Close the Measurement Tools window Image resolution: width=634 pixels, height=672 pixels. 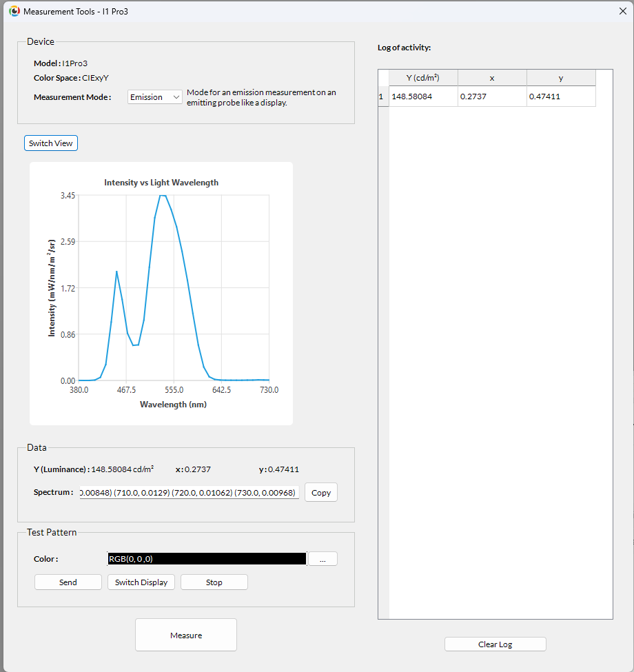click(x=622, y=12)
